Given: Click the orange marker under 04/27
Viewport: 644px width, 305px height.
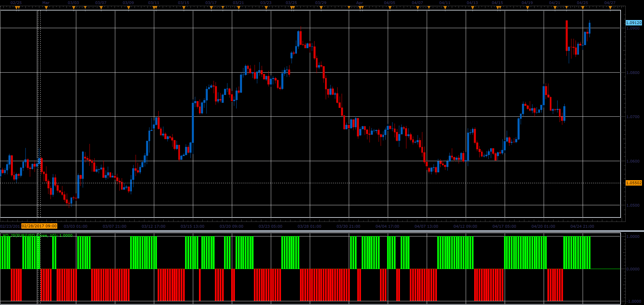Looking at the screenshot, I should (610, 7).
